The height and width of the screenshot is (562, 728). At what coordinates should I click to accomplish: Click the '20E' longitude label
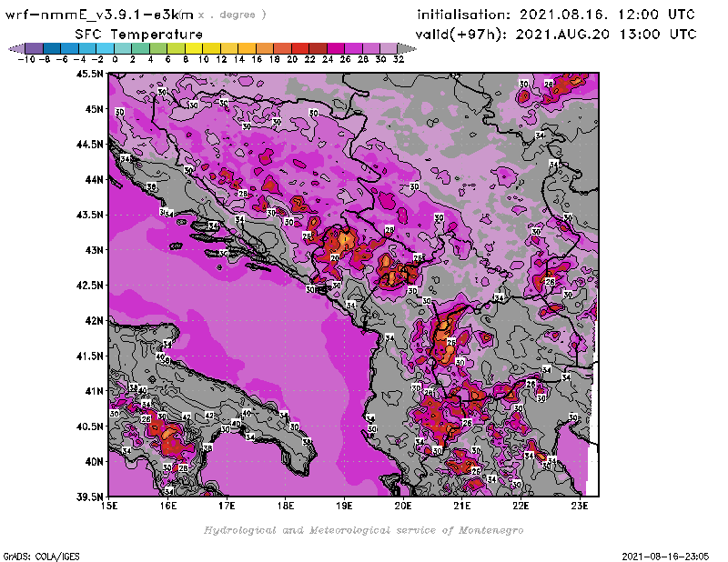pos(403,506)
